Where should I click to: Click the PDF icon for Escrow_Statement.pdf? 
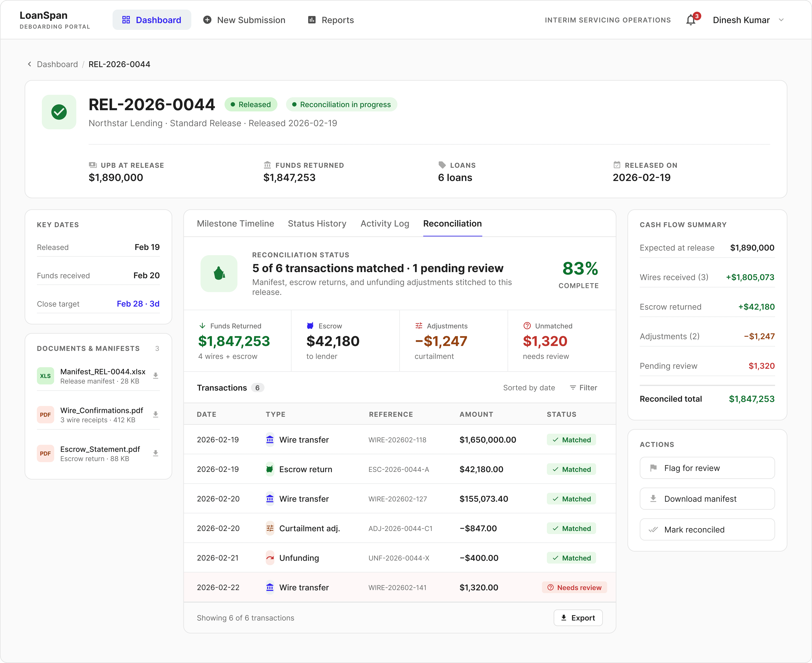[45, 453]
